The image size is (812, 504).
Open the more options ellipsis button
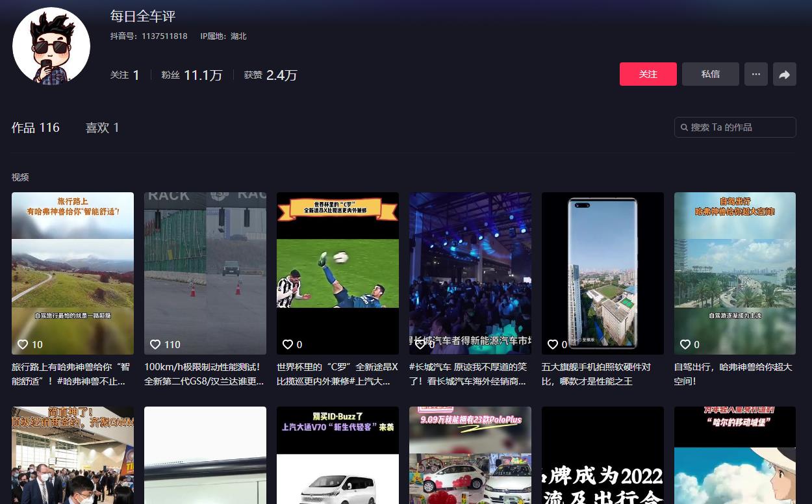[756, 74]
